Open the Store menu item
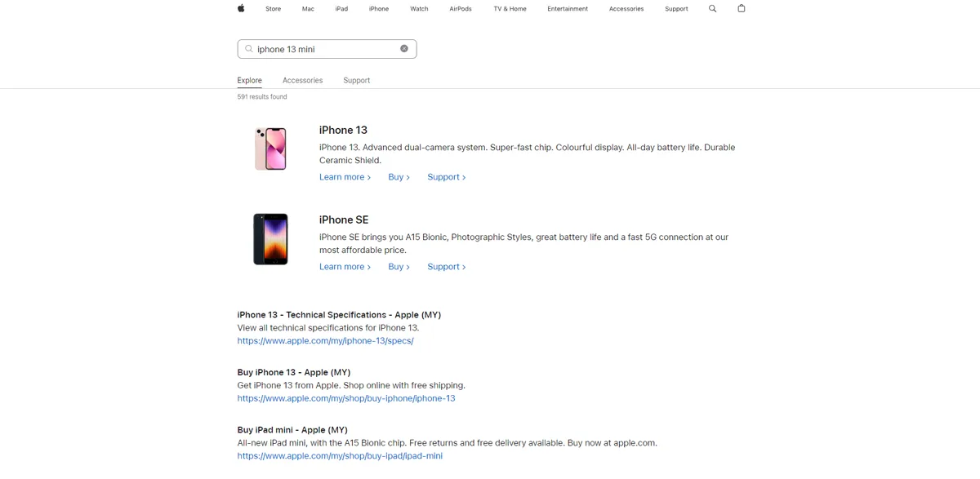Viewport: 980px width, 479px height. (273, 9)
